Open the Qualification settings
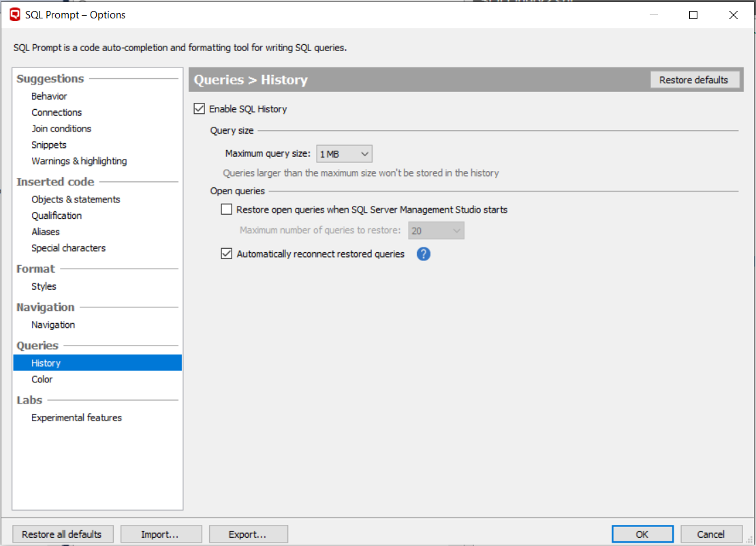The height and width of the screenshot is (546, 756). 57,215
